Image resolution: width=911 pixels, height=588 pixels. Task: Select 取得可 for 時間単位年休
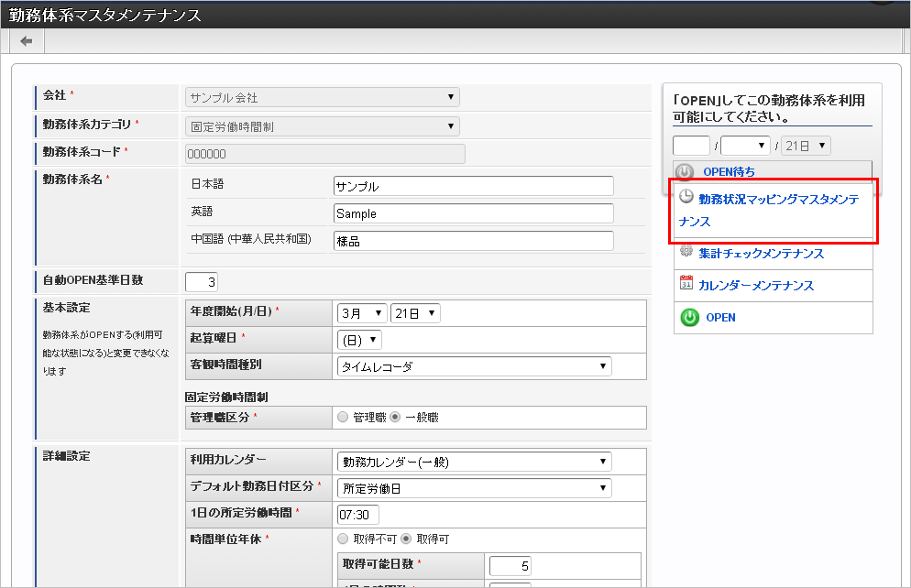tap(406, 539)
